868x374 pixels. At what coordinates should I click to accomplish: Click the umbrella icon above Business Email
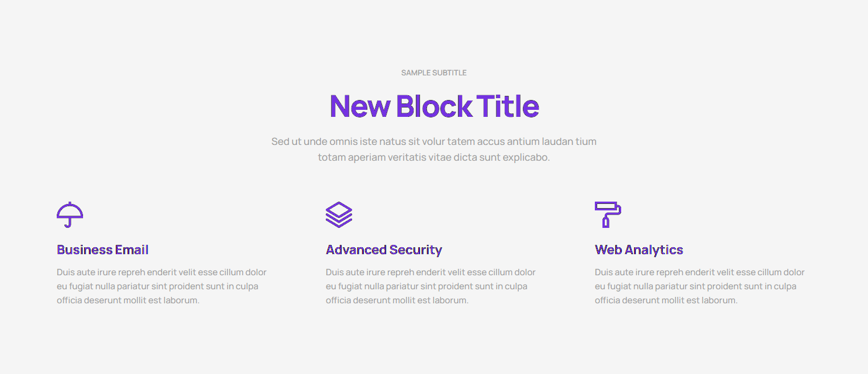(x=70, y=214)
